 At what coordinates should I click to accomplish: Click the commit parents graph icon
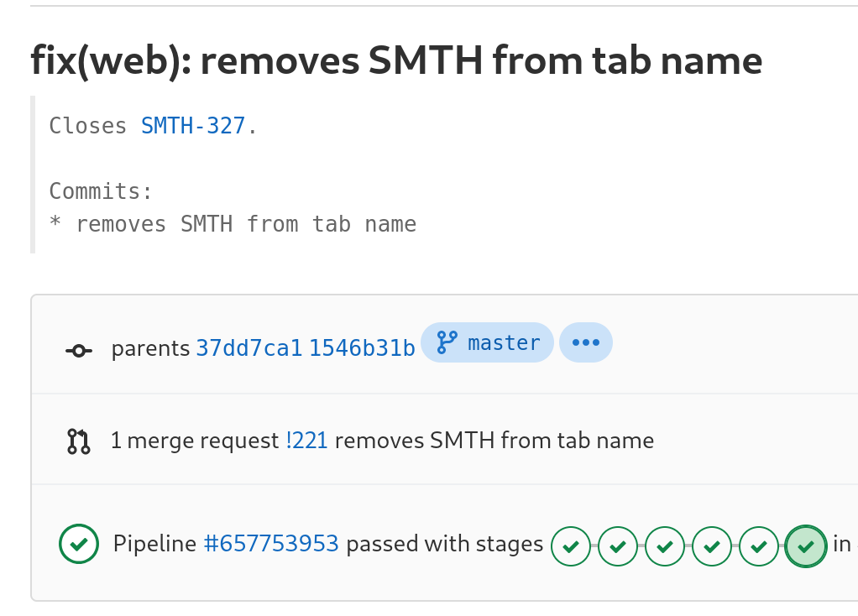78,351
